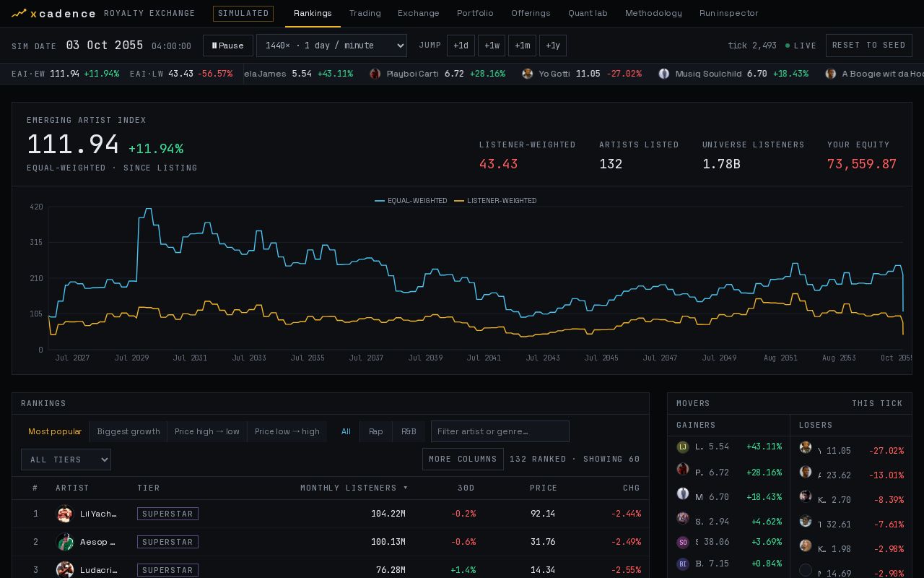
Task: Click the avatar beside 6.70 in Gainers
Action: pyautogui.click(x=683, y=494)
